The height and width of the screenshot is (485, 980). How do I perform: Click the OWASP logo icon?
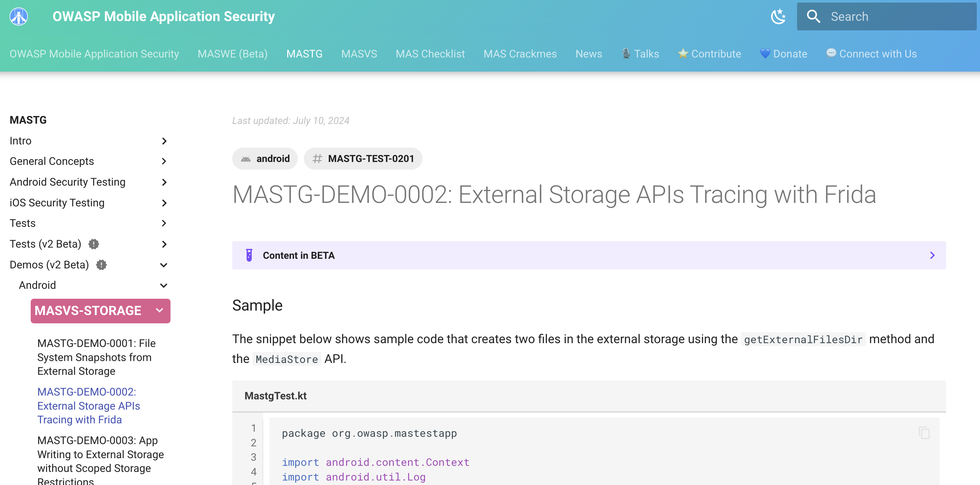[x=19, y=16]
